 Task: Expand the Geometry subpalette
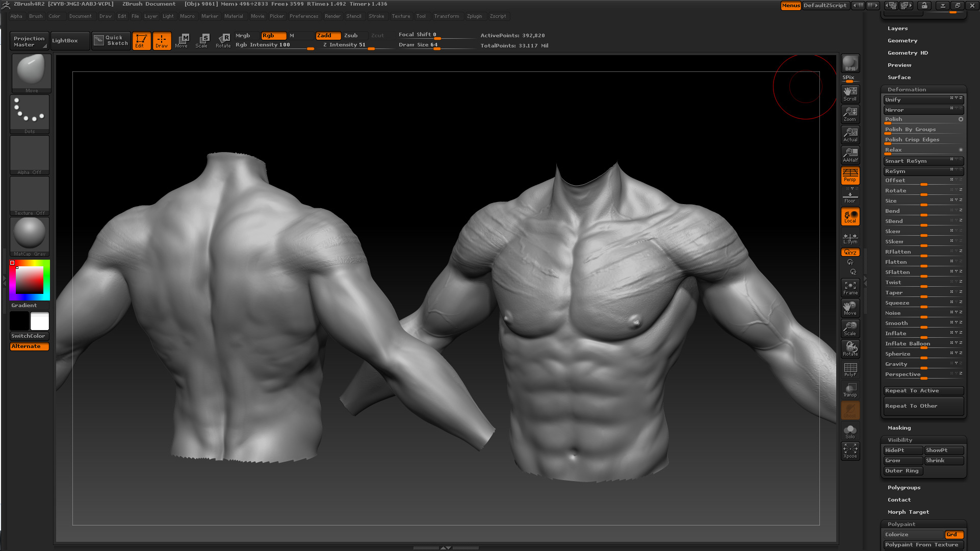pyautogui.click(x=902, y=41)
